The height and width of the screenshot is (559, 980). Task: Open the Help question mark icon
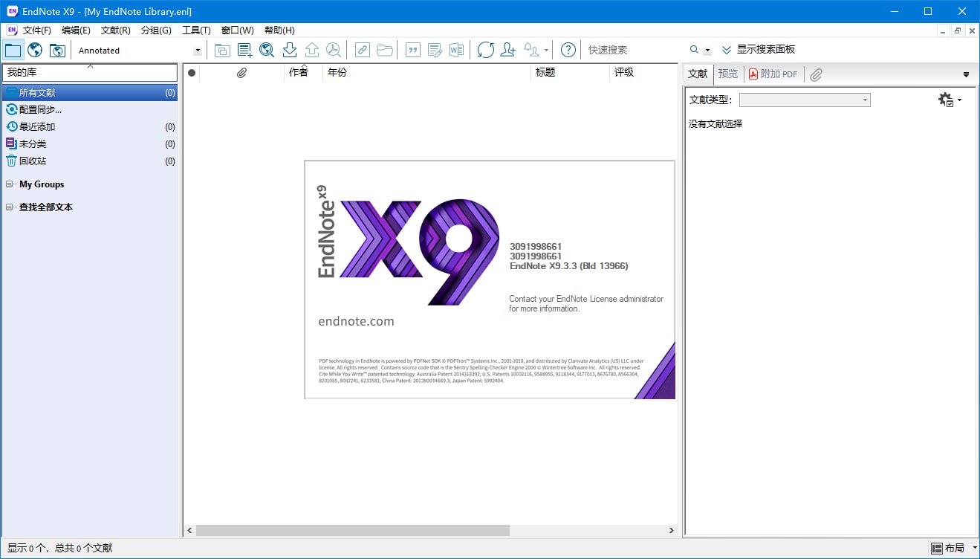pyautogui.click(x=568, y=50)
